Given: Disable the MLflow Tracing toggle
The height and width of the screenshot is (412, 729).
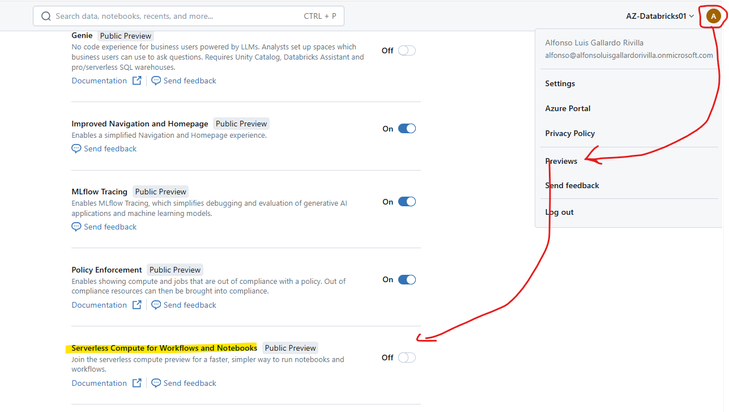Looking at the screenshot, I should [406, 201].
